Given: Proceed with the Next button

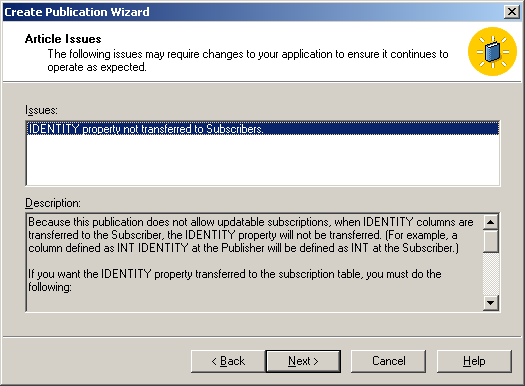Looking at the screenshot, I should (x=303, y=361).
